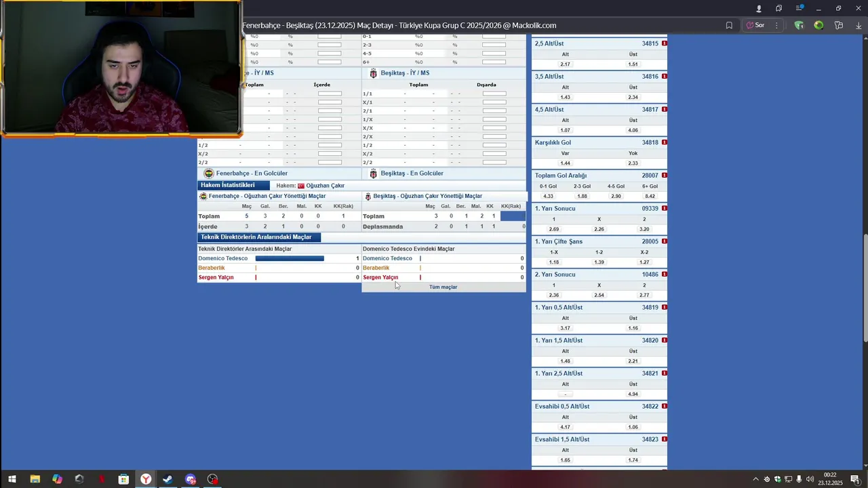
Task: Select 2,5 Üst odds 1.51
Action: coord(633,64)
